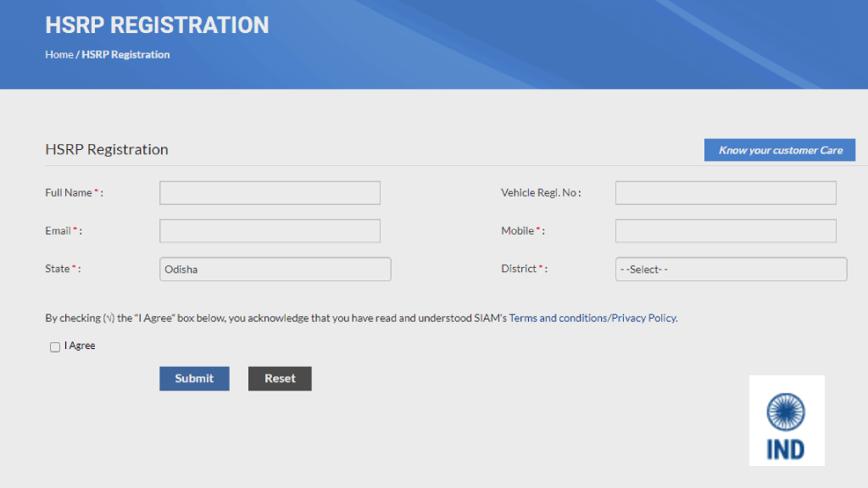Click the State field showing Odisha
This screenshot has height=488, width=868.
coord(275,269)
